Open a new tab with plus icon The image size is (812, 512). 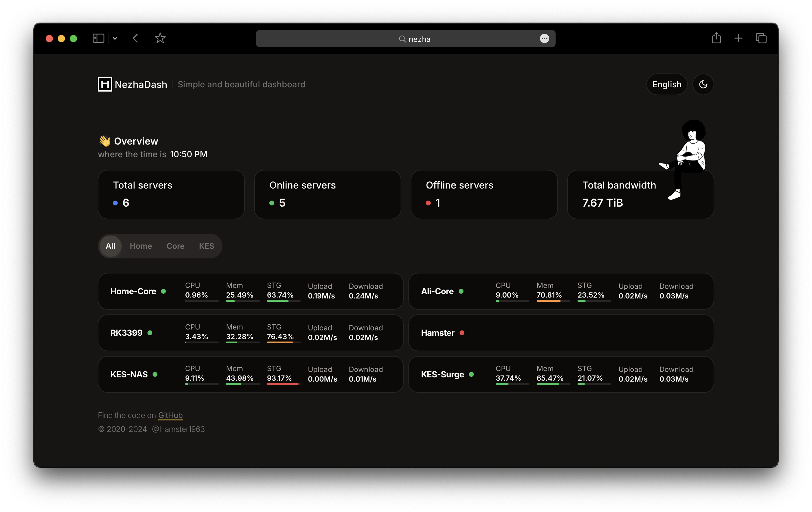738,38
